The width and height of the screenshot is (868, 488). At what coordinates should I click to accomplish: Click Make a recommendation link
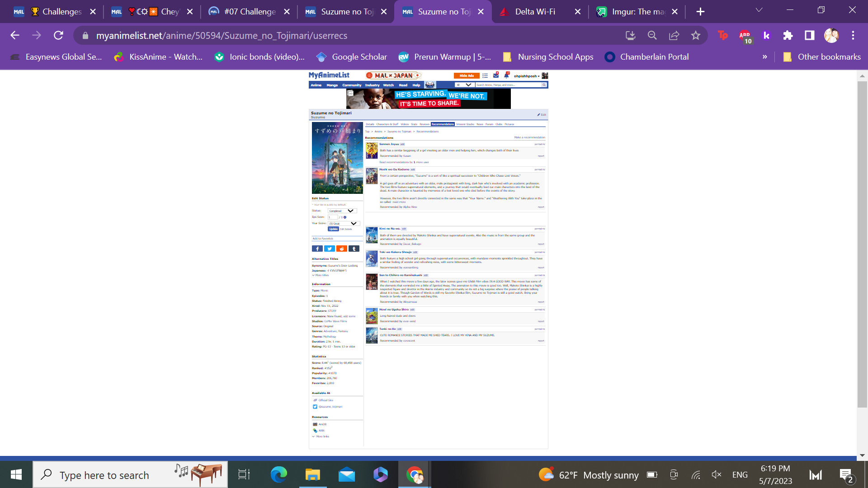point(529,137)
